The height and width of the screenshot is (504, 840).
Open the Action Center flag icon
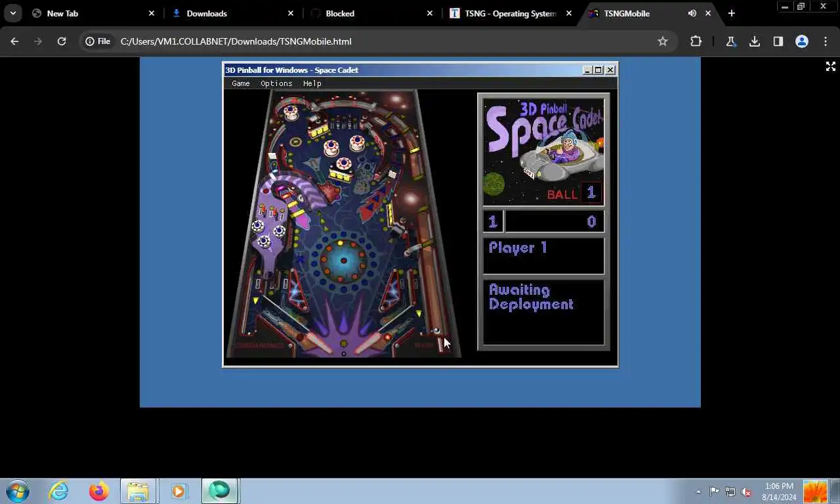714,492
